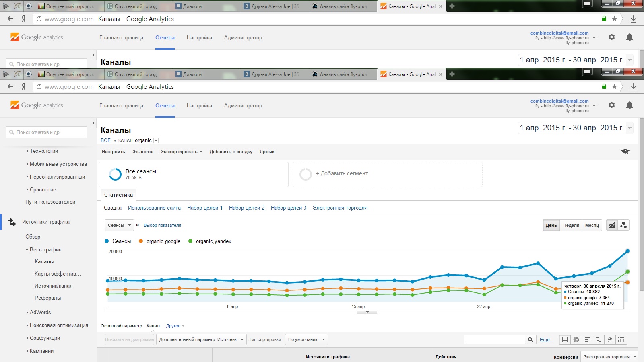Open Карты эффектив… in the sidebar
This screenshot has width=644, height=362.
coord(58,274)
